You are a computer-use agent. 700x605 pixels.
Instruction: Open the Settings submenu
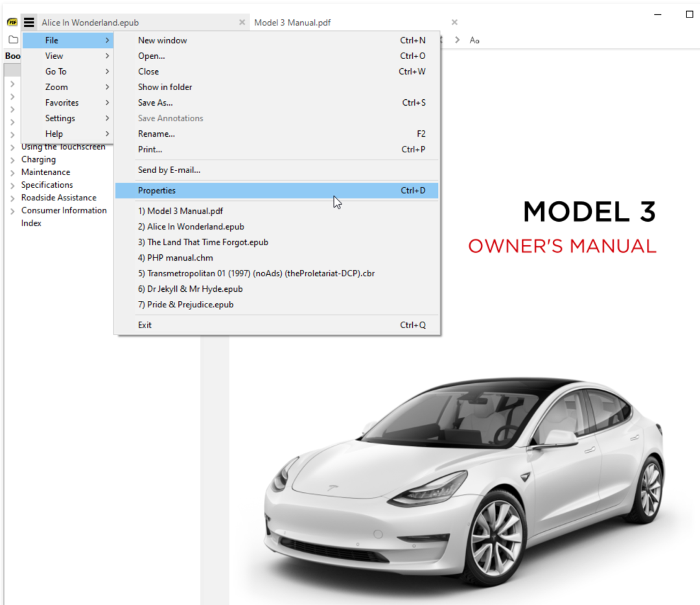[x=68, y=118]
